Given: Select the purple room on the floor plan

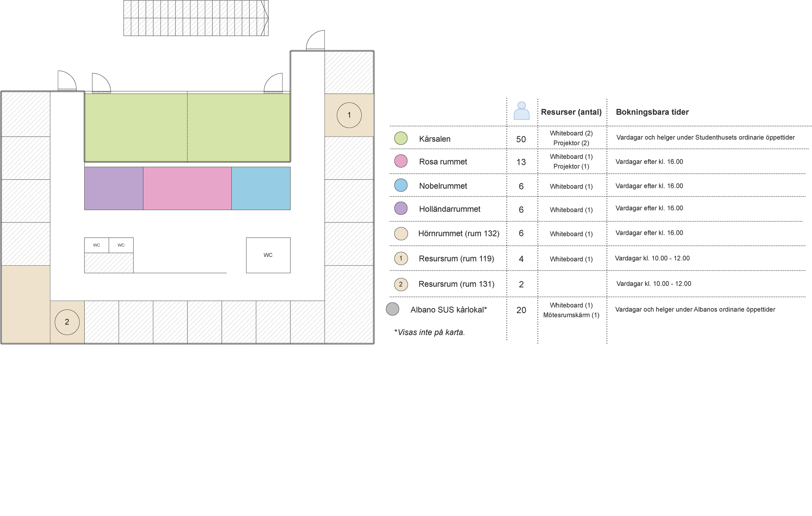Looking at the screenshot, I should point(114,188).
